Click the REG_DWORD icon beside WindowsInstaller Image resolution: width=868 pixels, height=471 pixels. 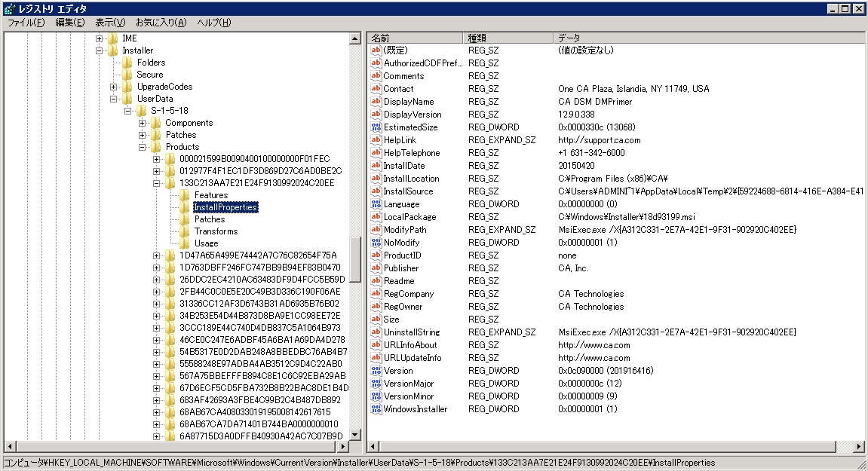click(376, 408)
